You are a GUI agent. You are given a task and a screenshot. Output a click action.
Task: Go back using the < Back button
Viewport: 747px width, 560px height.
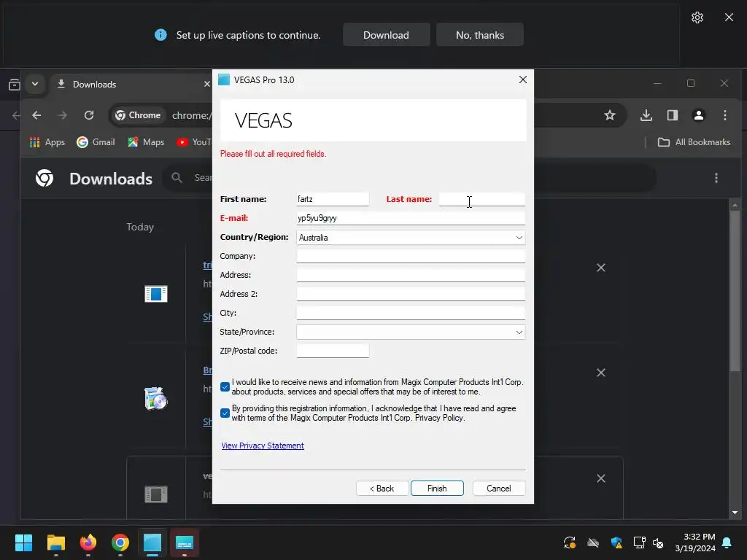tap(382, 488)
